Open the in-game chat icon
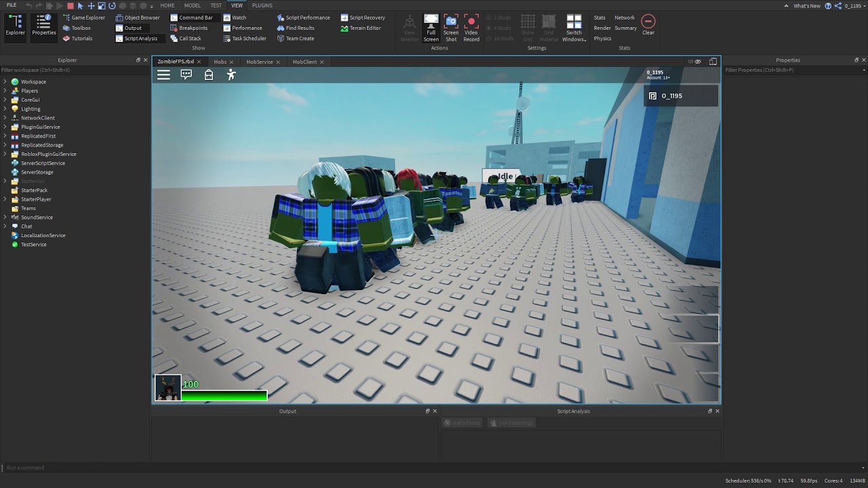This screenshot has height=488, width=868. tap(186, 75)
